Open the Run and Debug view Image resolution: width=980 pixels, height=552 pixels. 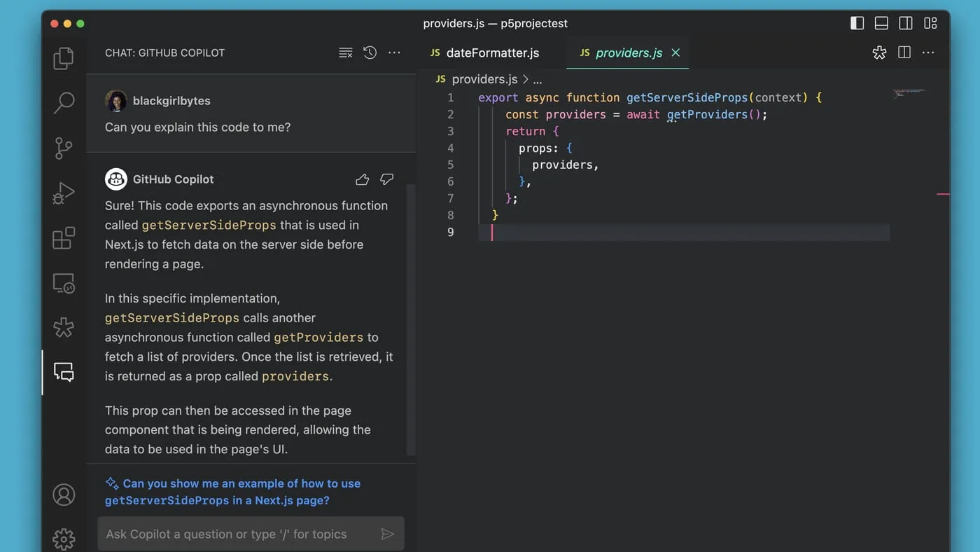coord(64,193)
